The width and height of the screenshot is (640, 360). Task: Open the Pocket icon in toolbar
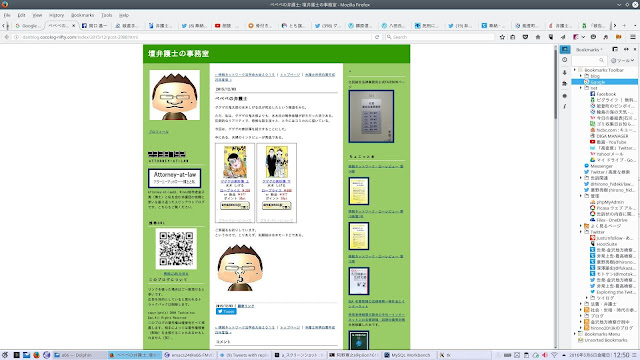pos(525,37)
